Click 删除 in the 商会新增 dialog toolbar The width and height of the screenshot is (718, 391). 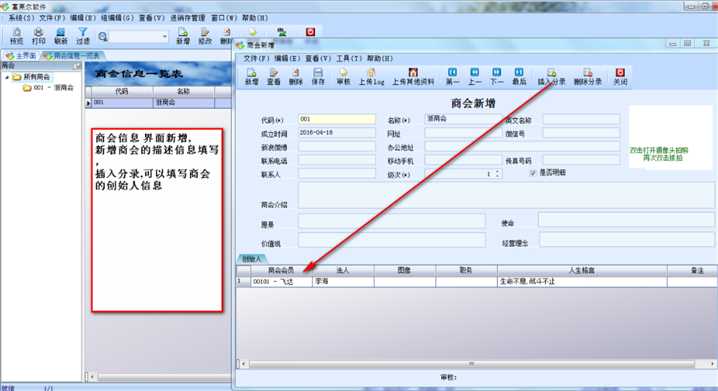coord(296,76)
